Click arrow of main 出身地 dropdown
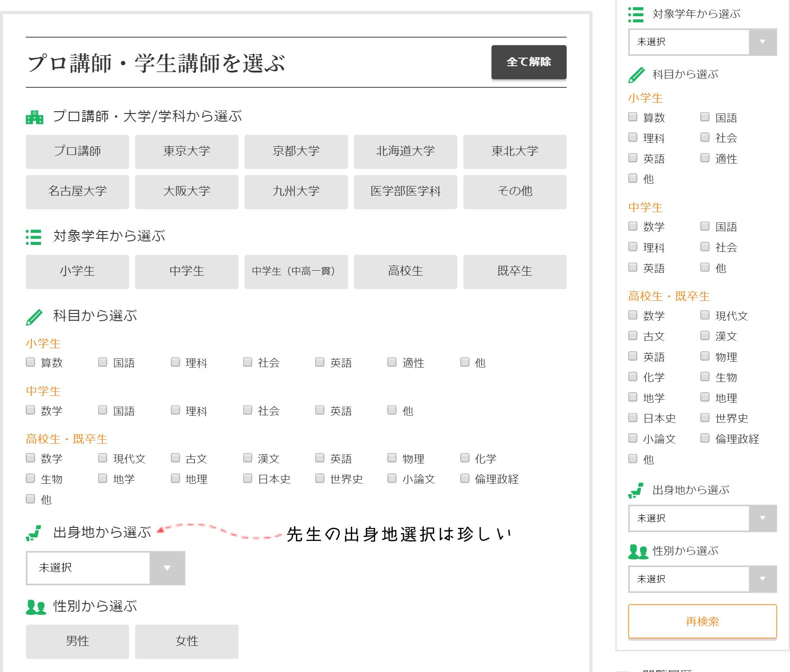The height and width of the screenshot is (672, 790). 167,568
